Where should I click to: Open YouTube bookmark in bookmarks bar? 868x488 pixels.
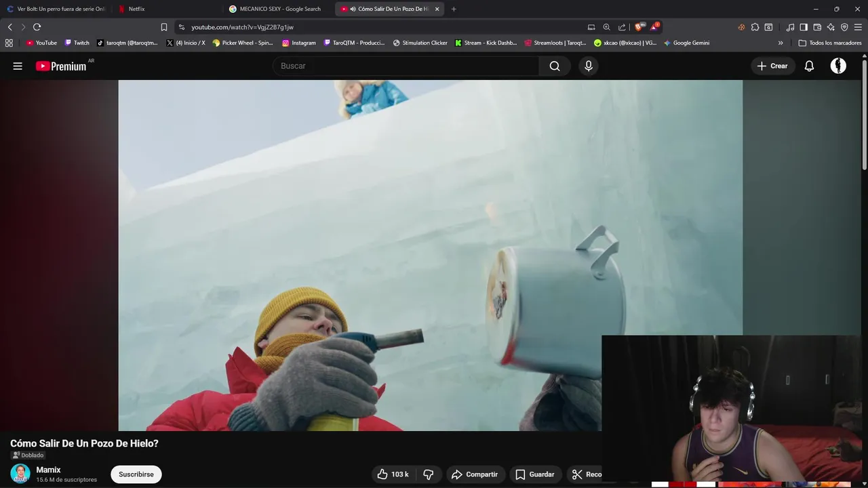pos(41,43)
